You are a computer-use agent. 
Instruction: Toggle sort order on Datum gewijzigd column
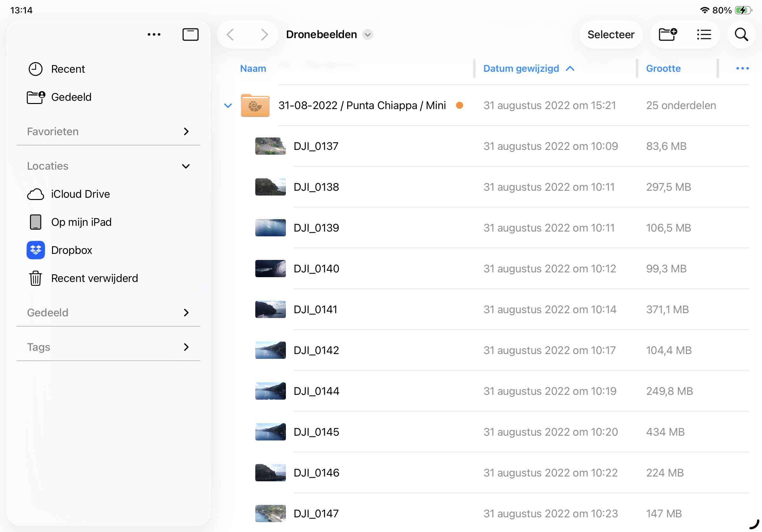pyautogui.click(x=528, y=69)
